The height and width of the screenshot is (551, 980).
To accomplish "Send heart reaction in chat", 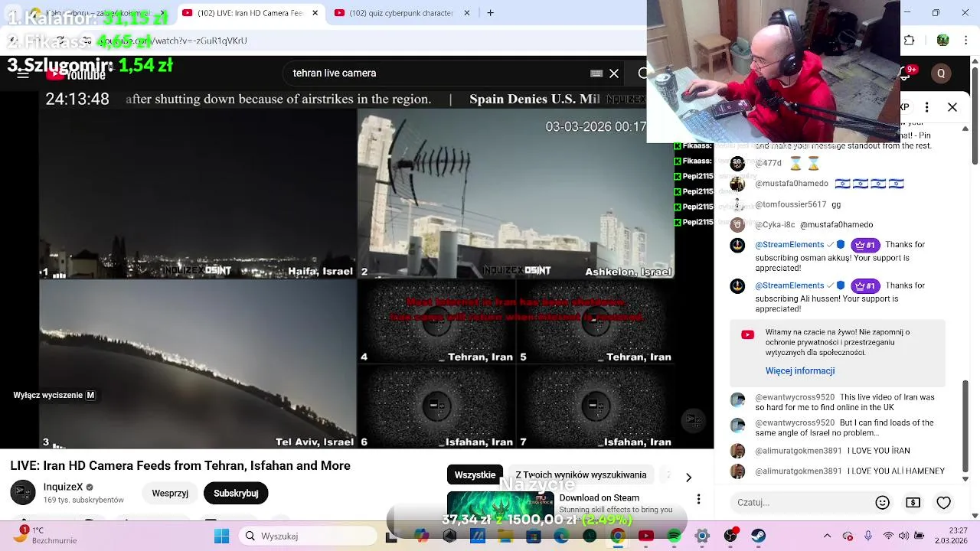I will (x=943, y=503).
